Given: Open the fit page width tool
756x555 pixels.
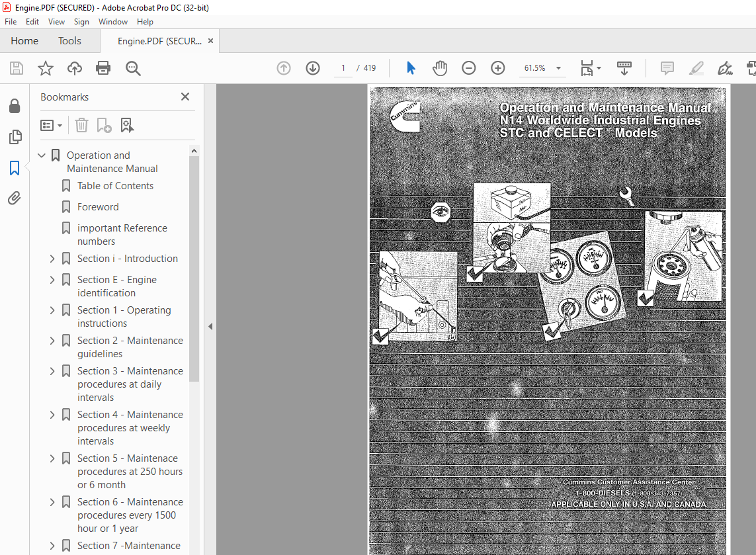Looking at the screenshot, I should point(587,68).
